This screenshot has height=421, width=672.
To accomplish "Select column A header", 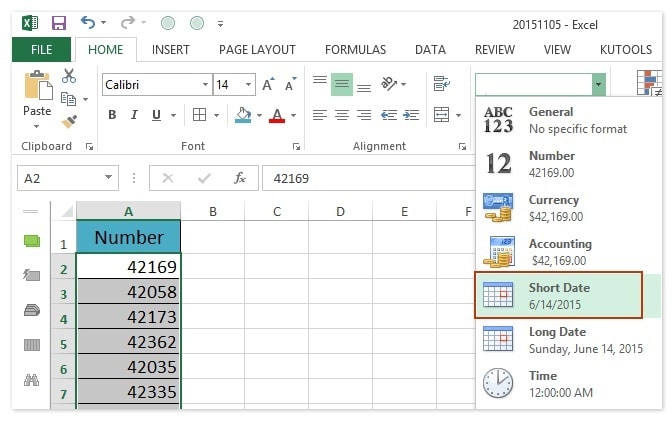I will pos(128,211).
